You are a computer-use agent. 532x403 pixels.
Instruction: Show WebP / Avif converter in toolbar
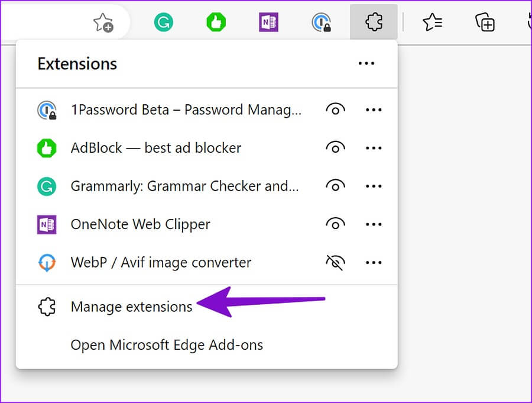pos(336,262)
